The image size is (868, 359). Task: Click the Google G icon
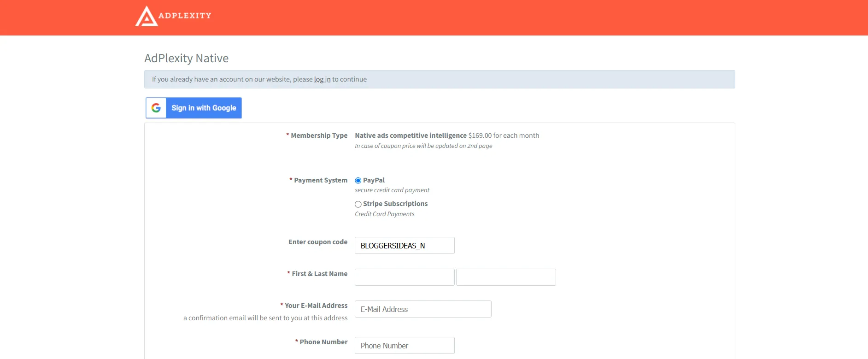tap(156, 108)
